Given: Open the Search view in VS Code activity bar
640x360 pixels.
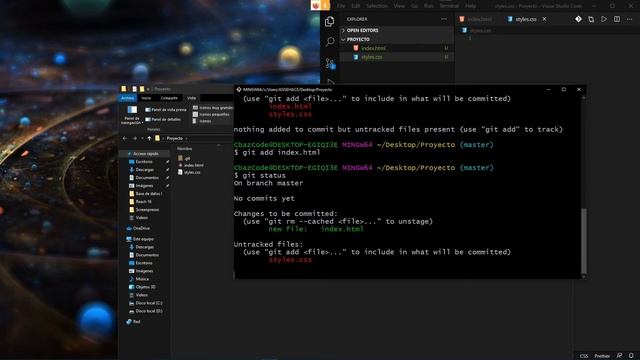Looking at the screenshot, I should [330, 42].
